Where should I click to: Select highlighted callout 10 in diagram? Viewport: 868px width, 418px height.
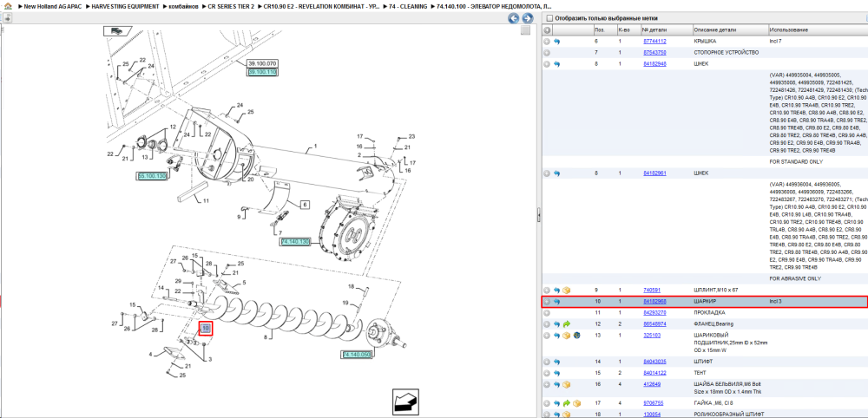(x=206, y=329)
